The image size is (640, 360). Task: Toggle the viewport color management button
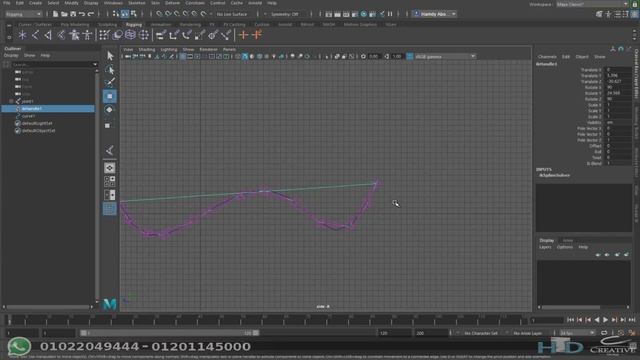[x=410, y=56]
